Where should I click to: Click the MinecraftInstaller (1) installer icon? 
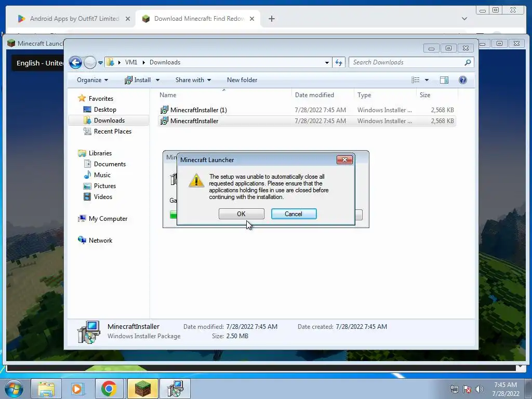pos(164,110)
